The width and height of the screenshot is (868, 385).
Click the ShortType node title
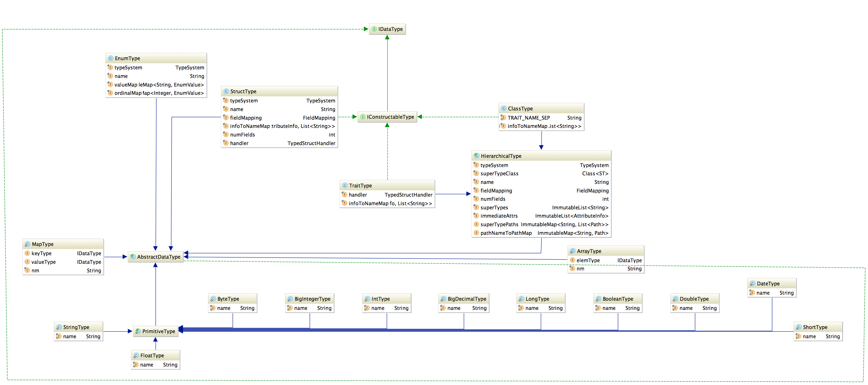click(x=815, y=327)
